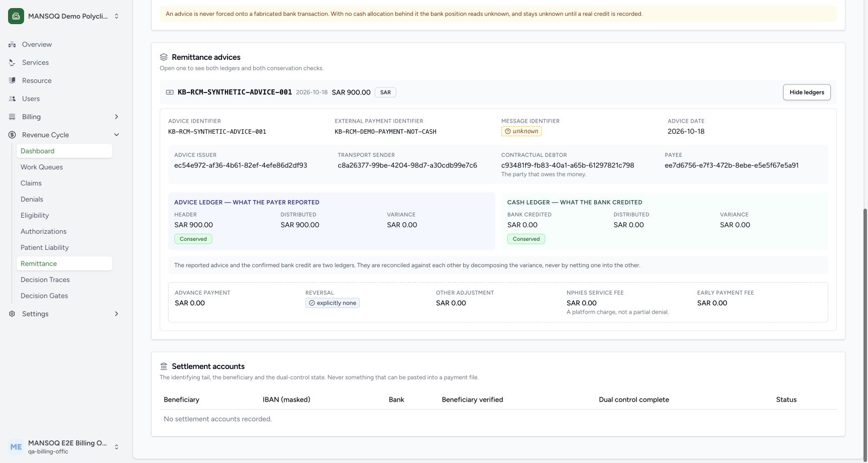This screenshot has width=868, height=463.
Task: Open the Dashboard menu item
Action: pos(64,151)
